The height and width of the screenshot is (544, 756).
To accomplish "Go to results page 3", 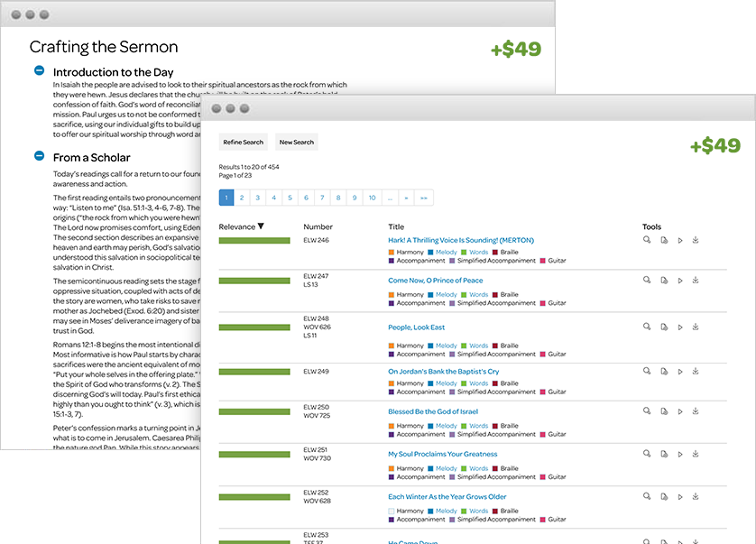I will [258, 198].
